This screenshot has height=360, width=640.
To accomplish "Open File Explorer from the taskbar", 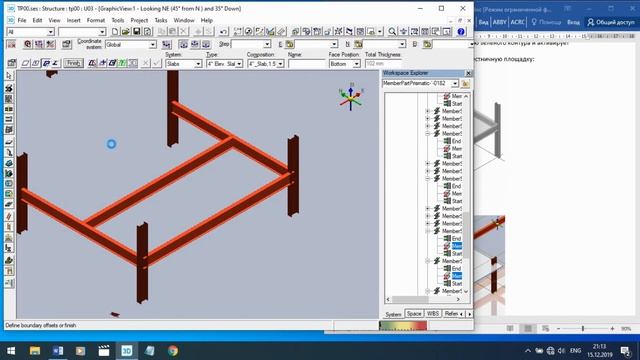I will click(35, 351).
